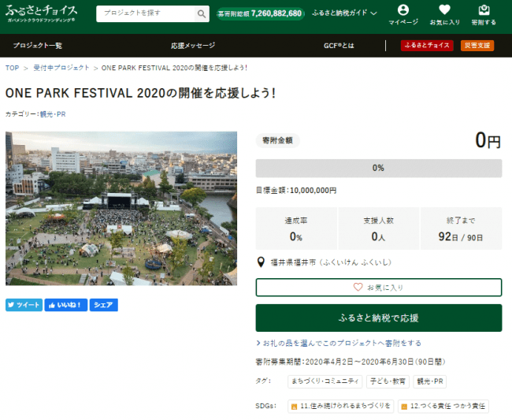The width and height of the screenshot is (512, 420).
Task: Select 観光・PR tag in tags row
Action: coord(430,381)
